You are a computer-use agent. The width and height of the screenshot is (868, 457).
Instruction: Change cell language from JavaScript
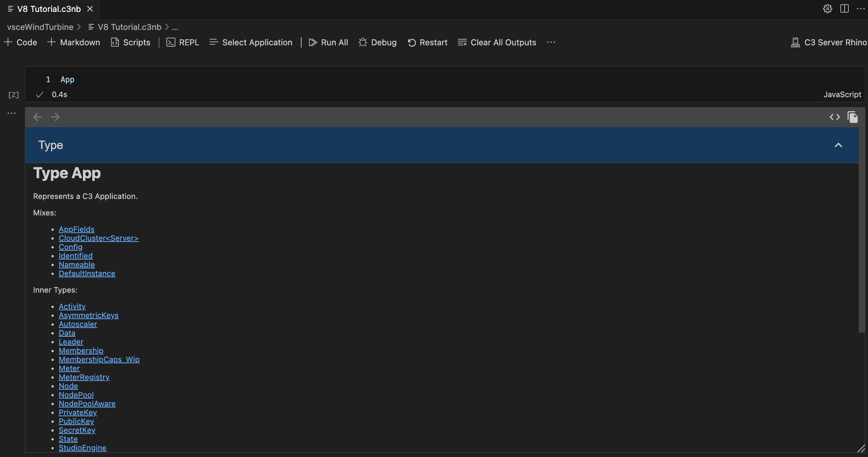pyautogui.click(x=842, y=94)
